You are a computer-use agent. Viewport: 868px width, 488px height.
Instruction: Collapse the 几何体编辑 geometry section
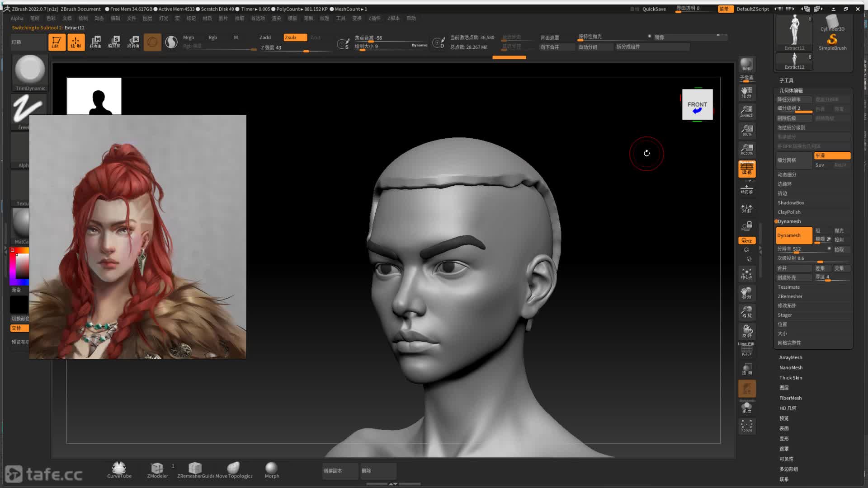pos(791,90)
